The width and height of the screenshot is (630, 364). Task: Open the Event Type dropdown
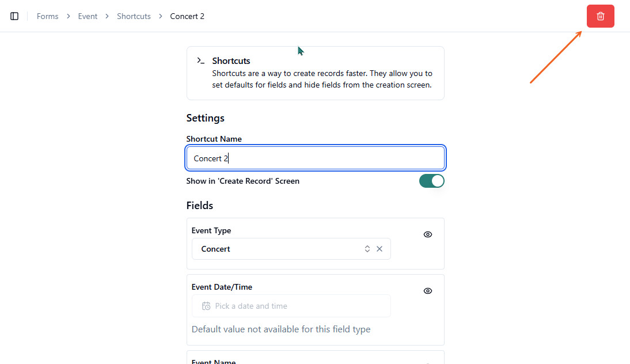pos(291,249)
